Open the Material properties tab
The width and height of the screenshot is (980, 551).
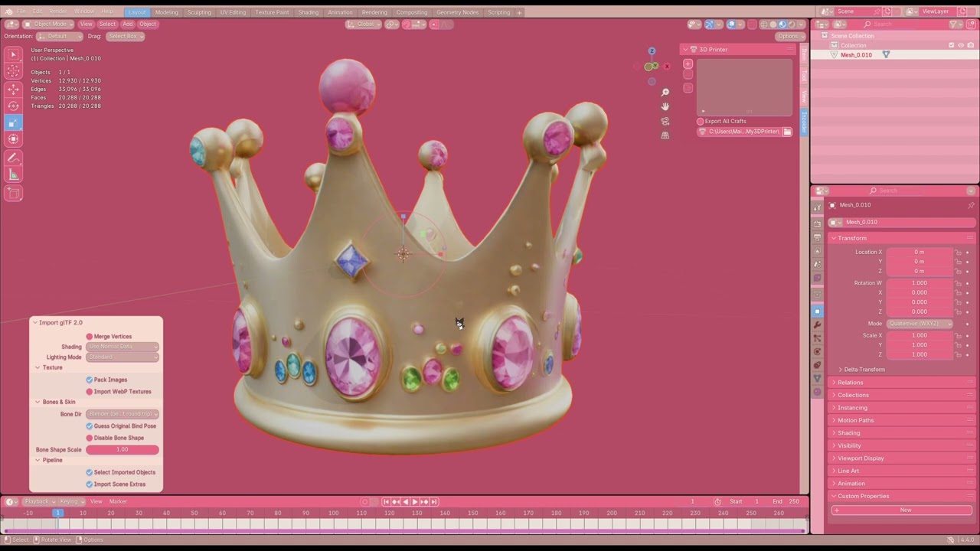coord(817,392)
